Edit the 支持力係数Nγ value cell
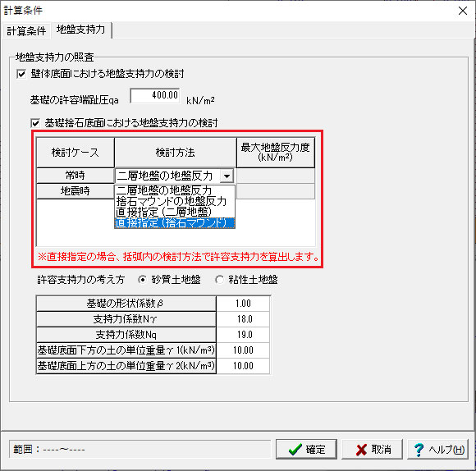 (x=243, y=319)
